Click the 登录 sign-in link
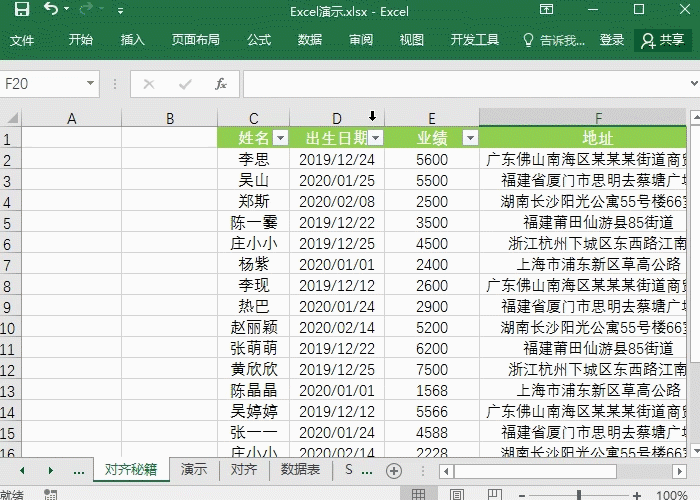 pos(612,40)
